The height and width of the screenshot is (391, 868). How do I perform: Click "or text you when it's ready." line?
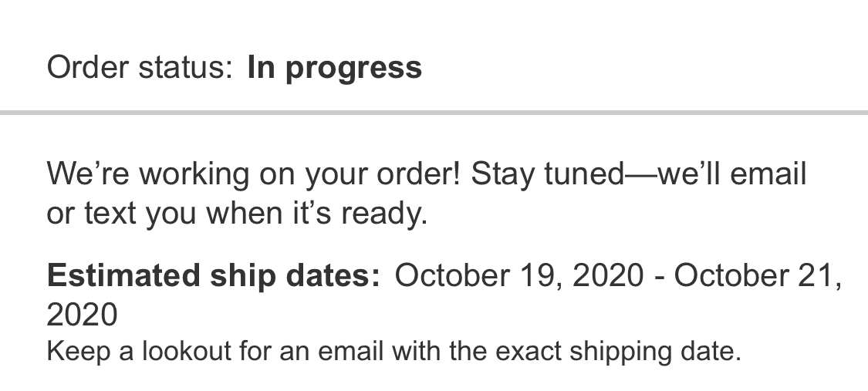coord(237,214)
